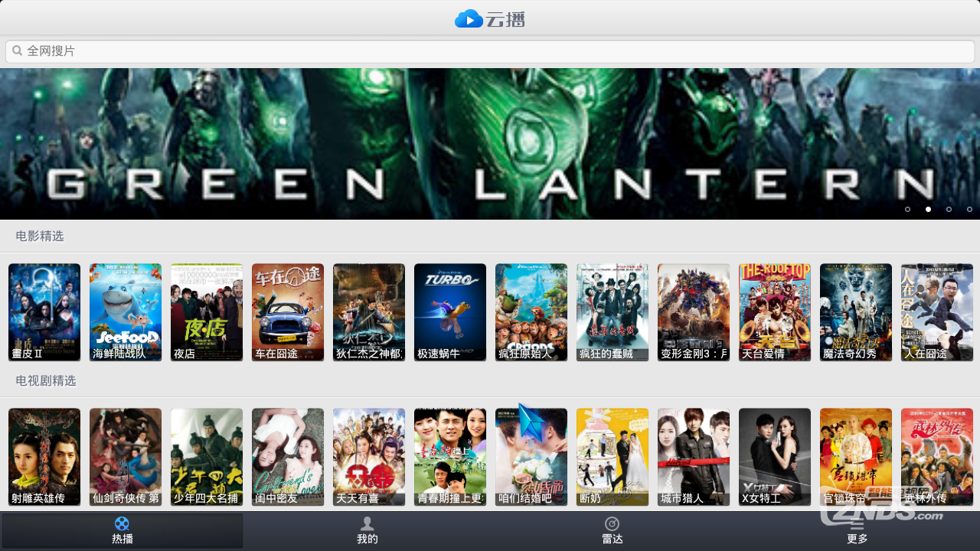Open movie 极速蜗牛 Turbo poster
Viewport: 980px width, 551px height.
click(450, 312)
